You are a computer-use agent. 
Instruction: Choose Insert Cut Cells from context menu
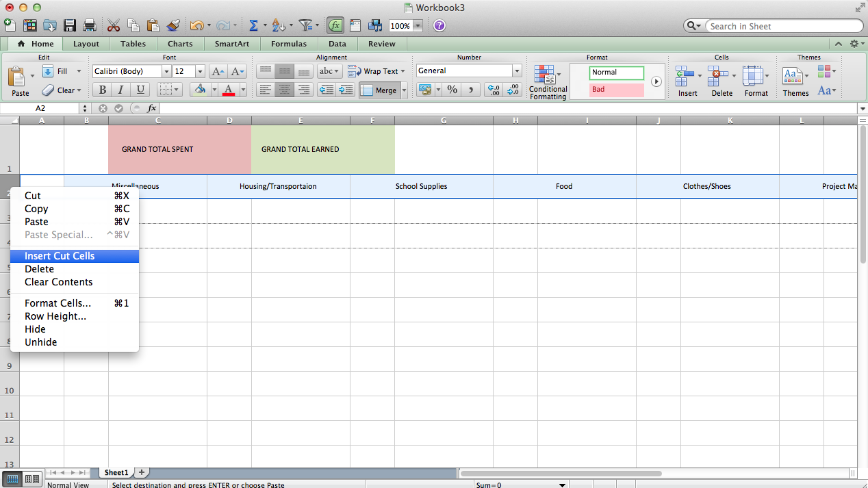[x=75, y=256]
